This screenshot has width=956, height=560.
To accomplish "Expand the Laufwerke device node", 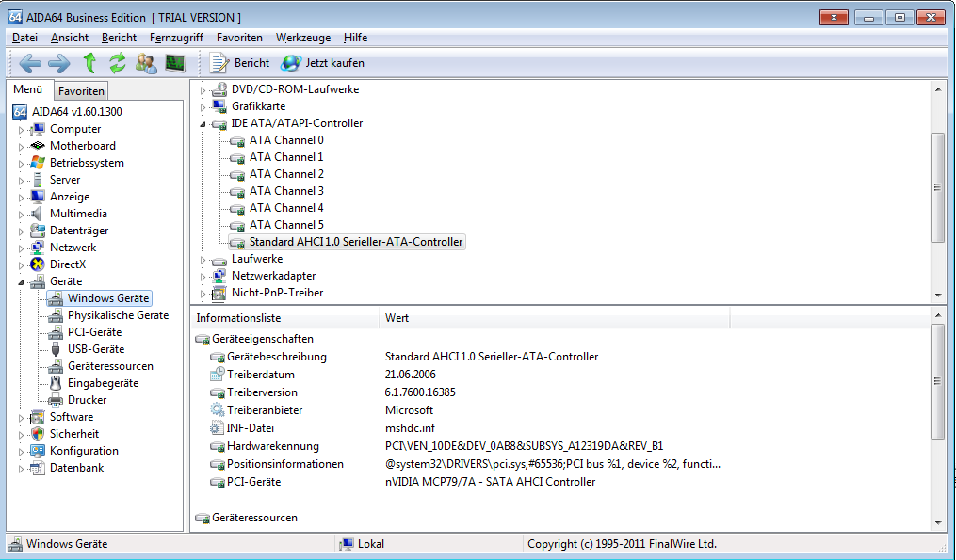I will click(x=203, y=260).
